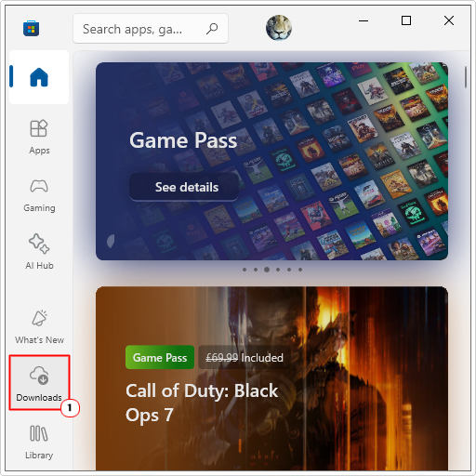This screenshot has height=476, width=476.
Task: Click the £69.99 Included price label
Action: pos(245,358)
